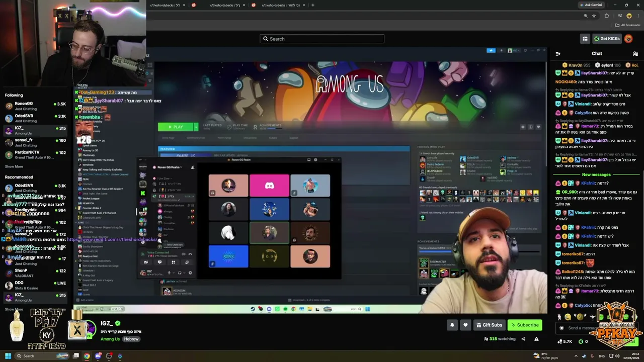Image resolution: width=644 pixels, height=362 pixels.
Task: Turn on notifications with bell button
Action: click(x=452, y=325)
